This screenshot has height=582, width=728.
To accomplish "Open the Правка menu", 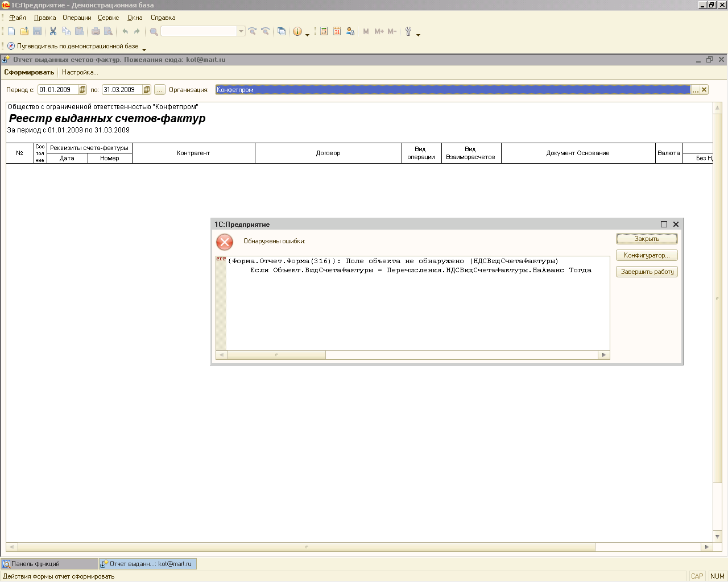I will click(x=45, y=18).
